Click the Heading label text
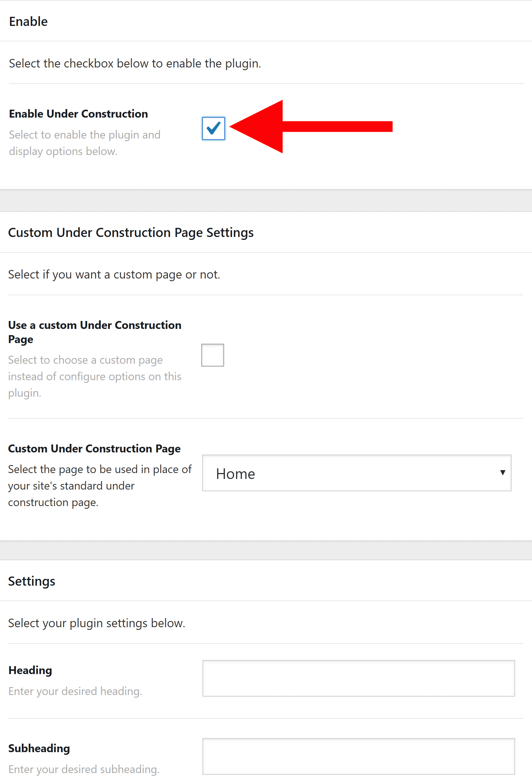The width and height of the screenshot is (532, 784). (30, 670)
